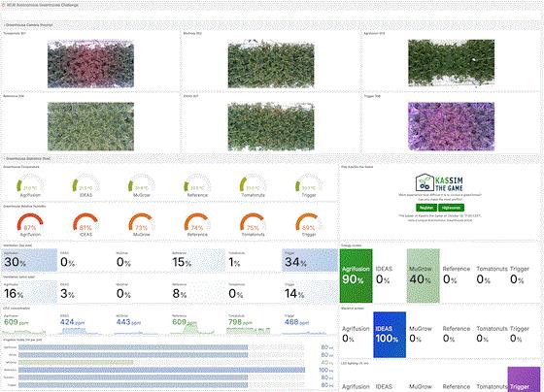
Task: Click the Trigger 69% humidity gauge
Action: [x=309, y=224]
